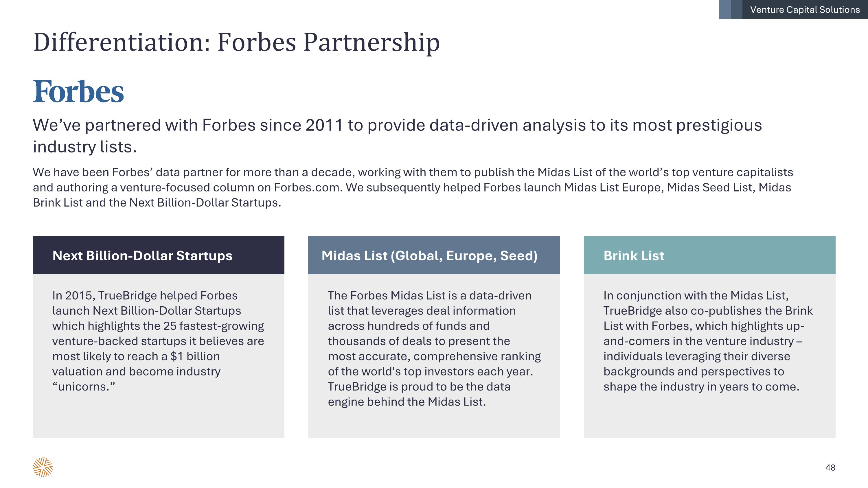Click the medium-blue stripe next to section label
Viewport: 868px width, 488px height.
737,10
